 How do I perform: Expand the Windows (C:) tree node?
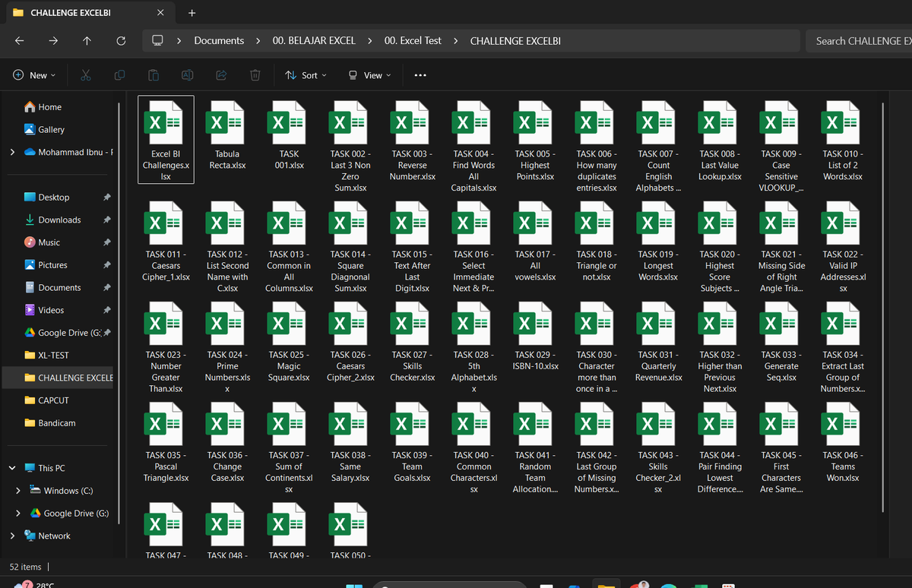coord(18,491)
